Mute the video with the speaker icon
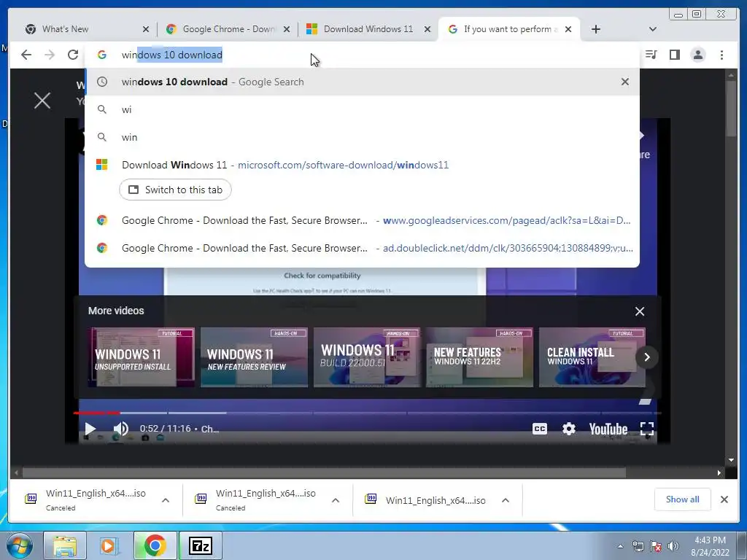The width and height of the screenshot is (747, 560). [121, 429]
